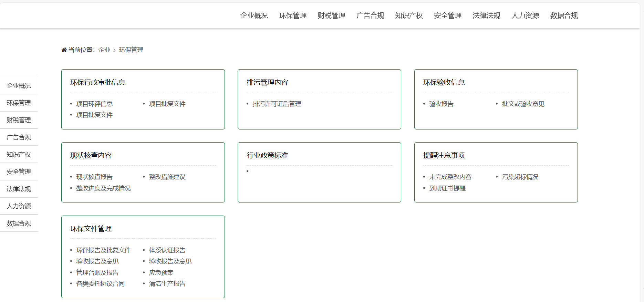Screen dimensions: 644x302
Task: Open the 清洁生产报告 link
Action: coord(167,283)
